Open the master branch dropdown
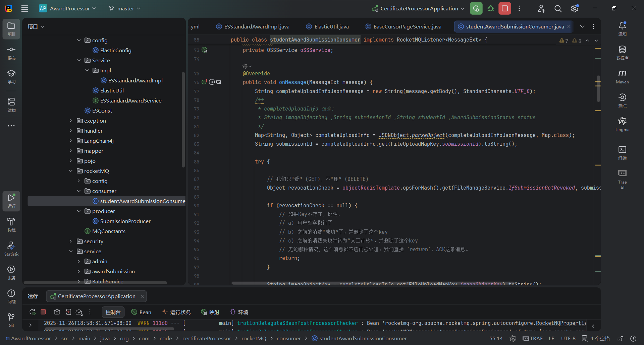This screenshot has height=345, width=644. 125,8
